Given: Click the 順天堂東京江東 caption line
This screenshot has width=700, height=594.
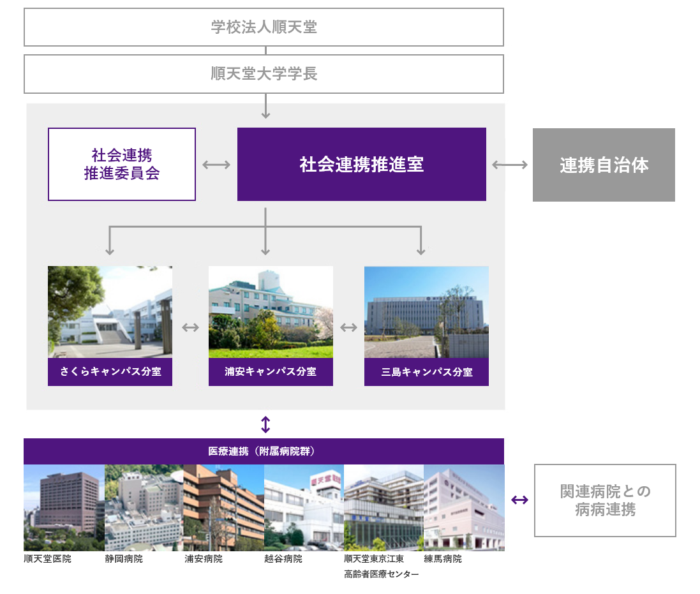Looking at the screenshot, I should click(374, 559).
